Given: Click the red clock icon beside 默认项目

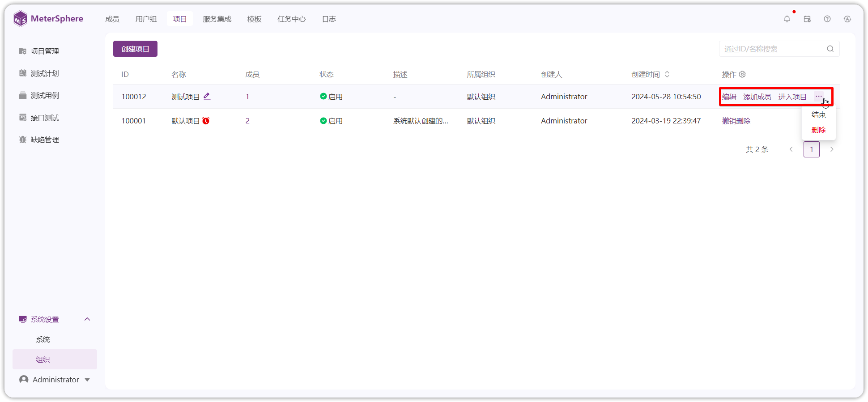Looking at the screenshot, I should tap(206, 121).
